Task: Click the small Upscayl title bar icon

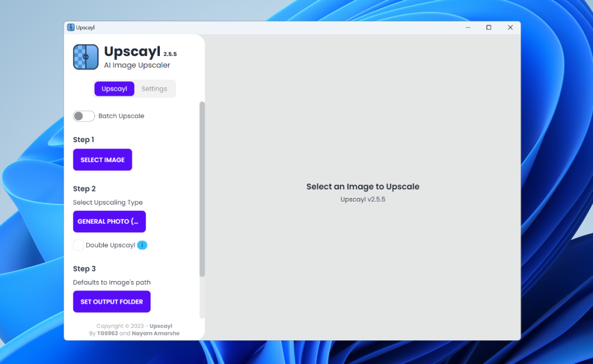Action: coord(71,27)
